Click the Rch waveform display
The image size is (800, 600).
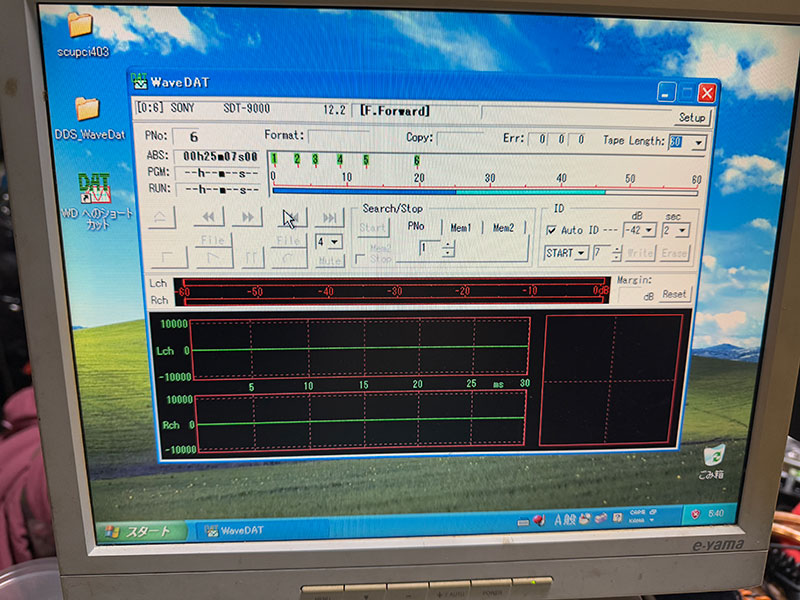click(x=361, y=421)
